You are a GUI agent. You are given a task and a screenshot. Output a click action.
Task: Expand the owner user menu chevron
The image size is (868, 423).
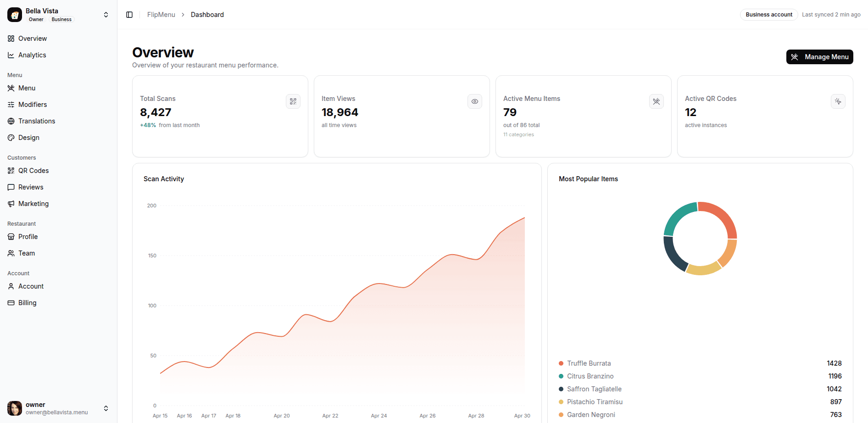tap(106, 408)
